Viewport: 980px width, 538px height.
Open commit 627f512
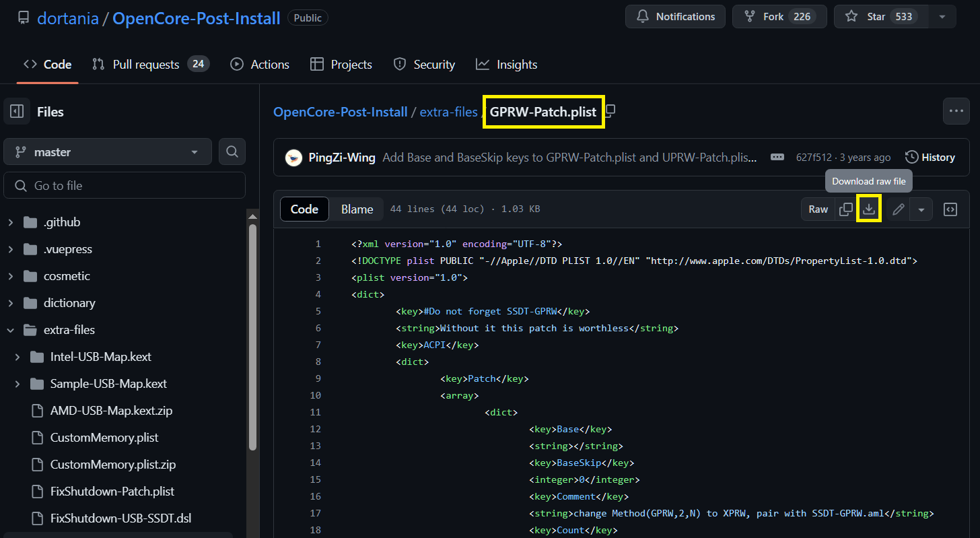815,158
